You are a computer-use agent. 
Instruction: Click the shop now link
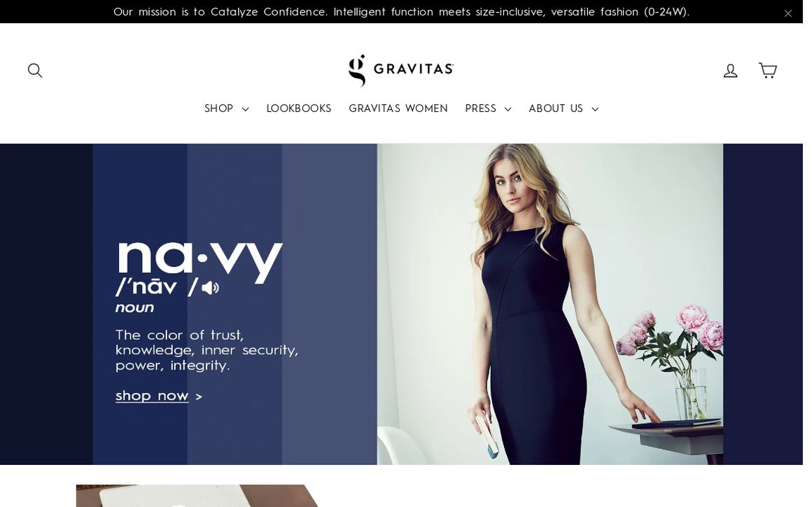pyautogui.click(x=152, y=396)
